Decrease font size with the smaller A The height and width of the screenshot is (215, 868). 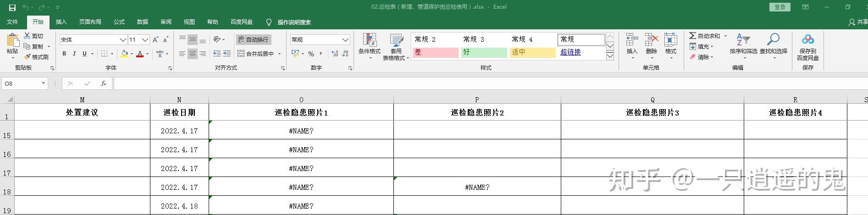166,40
